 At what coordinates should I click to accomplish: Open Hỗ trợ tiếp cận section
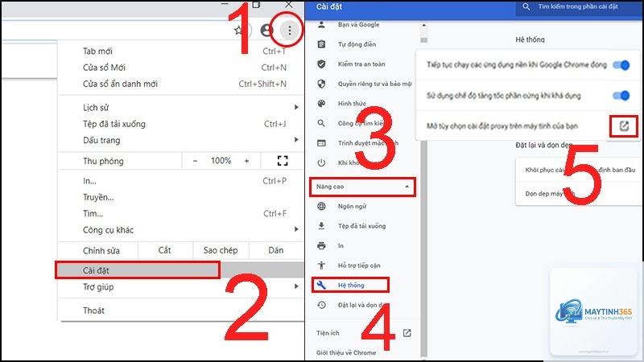(x=359, y=265)
